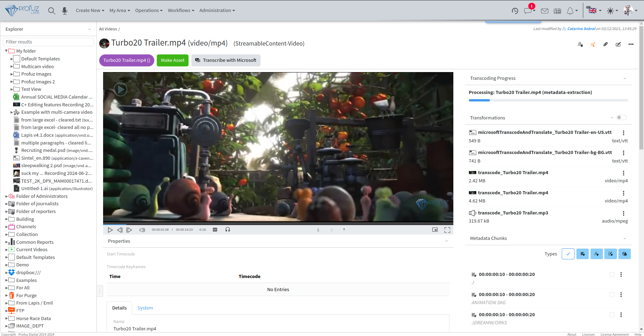Collapse the Explorer panel chevron
The height and width of the screenshot is (336, 644).
coord(89,29)
